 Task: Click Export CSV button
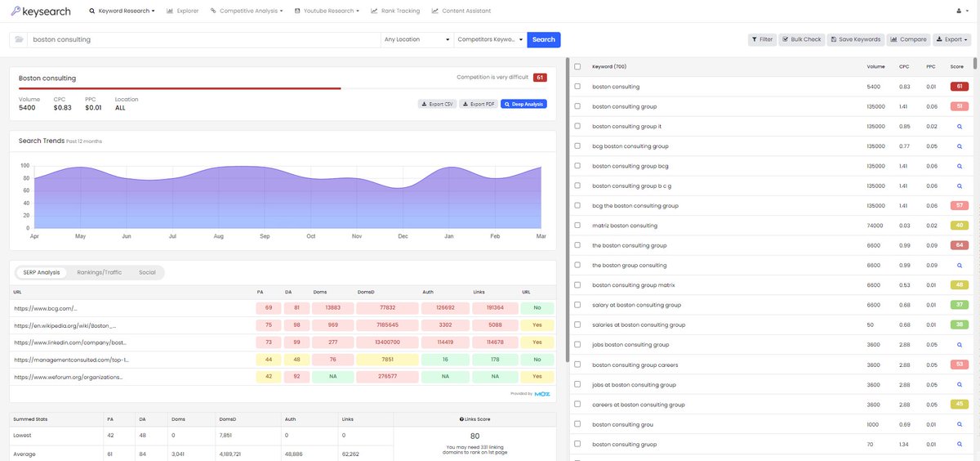[x=437, y=104]
